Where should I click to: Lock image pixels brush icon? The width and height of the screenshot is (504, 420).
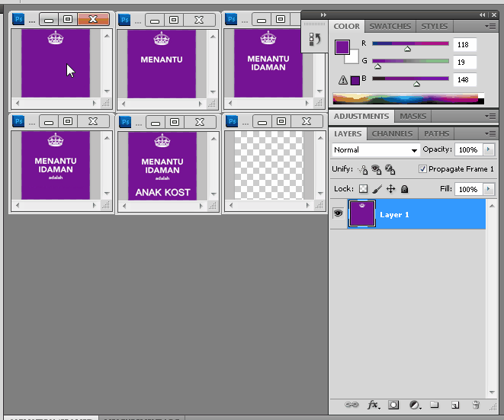(377, 189)
